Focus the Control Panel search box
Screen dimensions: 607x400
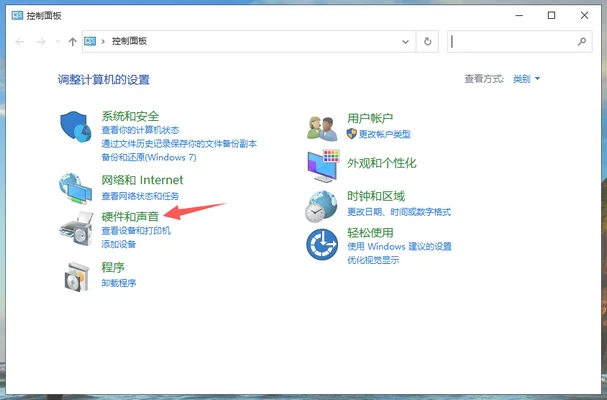coord(520,41)
